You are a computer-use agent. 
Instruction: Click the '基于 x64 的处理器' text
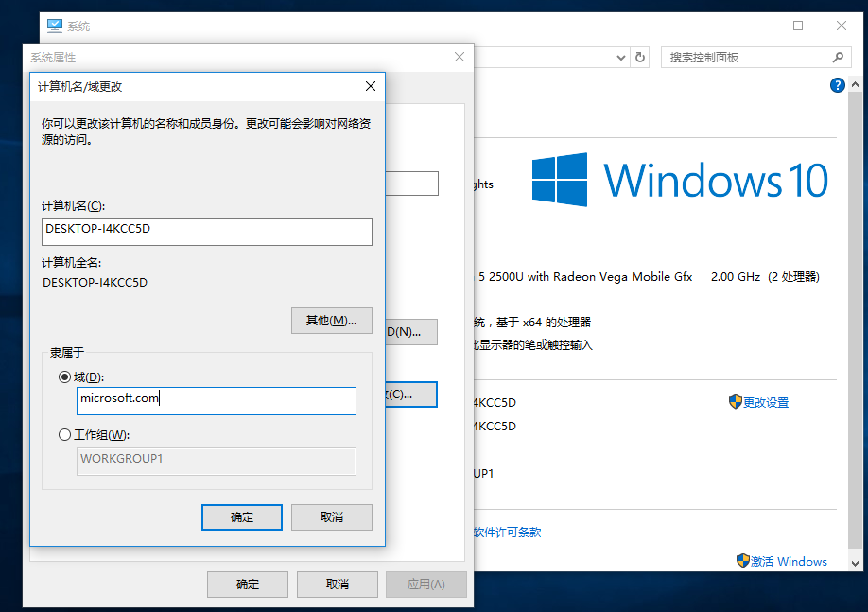click(544, 323)
